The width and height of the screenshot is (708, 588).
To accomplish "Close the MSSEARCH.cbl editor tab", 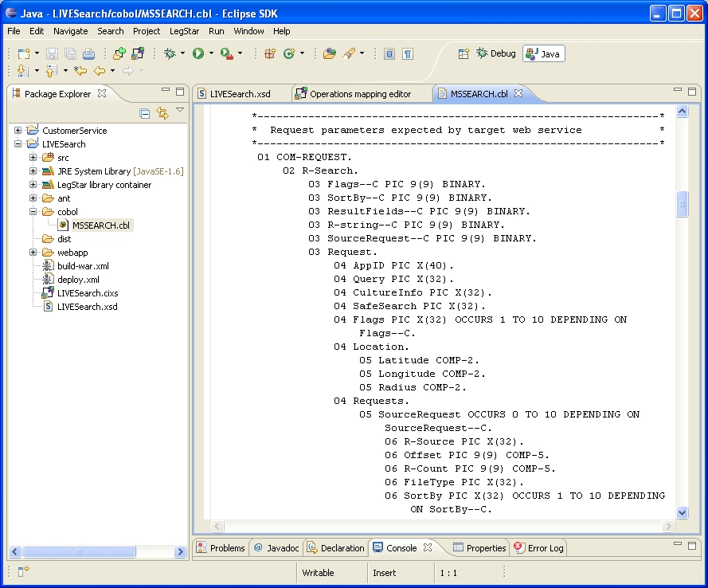I will [x=518, y=93].
